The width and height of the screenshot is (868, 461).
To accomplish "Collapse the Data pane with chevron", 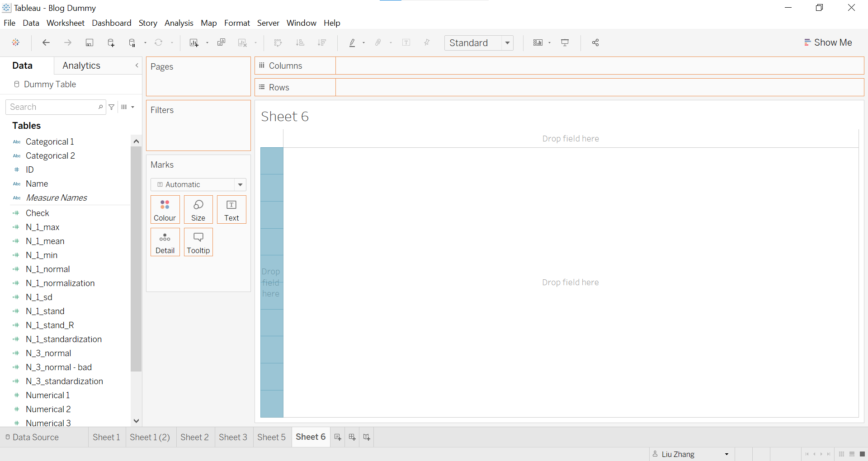I will (137, 66).
